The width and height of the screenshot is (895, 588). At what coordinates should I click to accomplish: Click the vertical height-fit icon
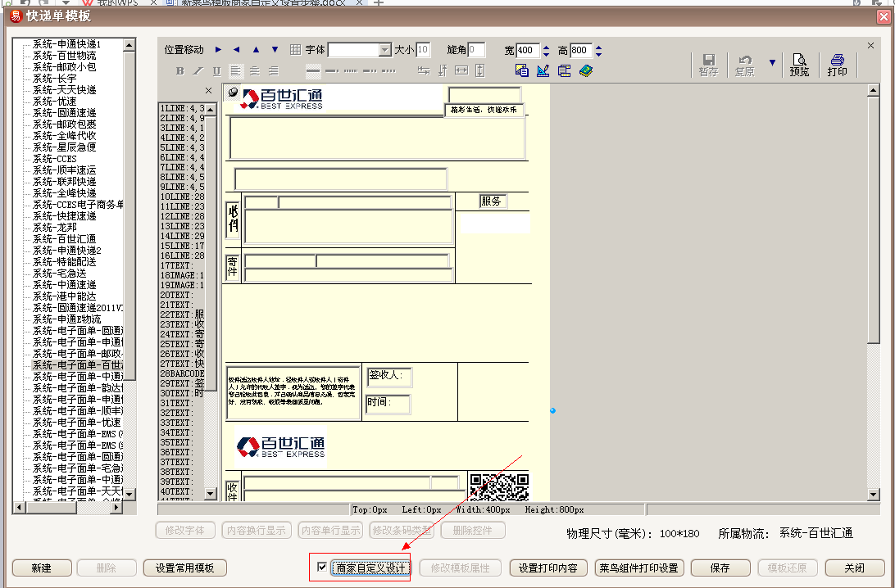click(479, 70)
